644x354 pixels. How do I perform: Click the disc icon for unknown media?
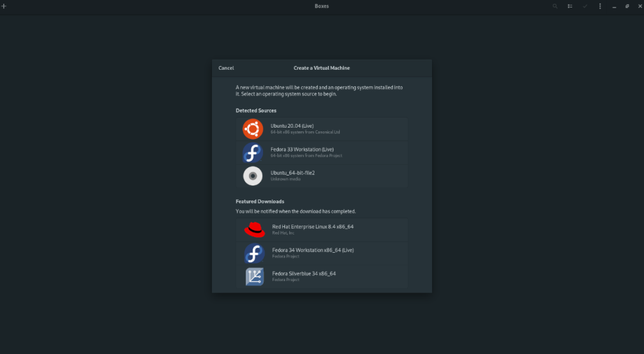253,176
